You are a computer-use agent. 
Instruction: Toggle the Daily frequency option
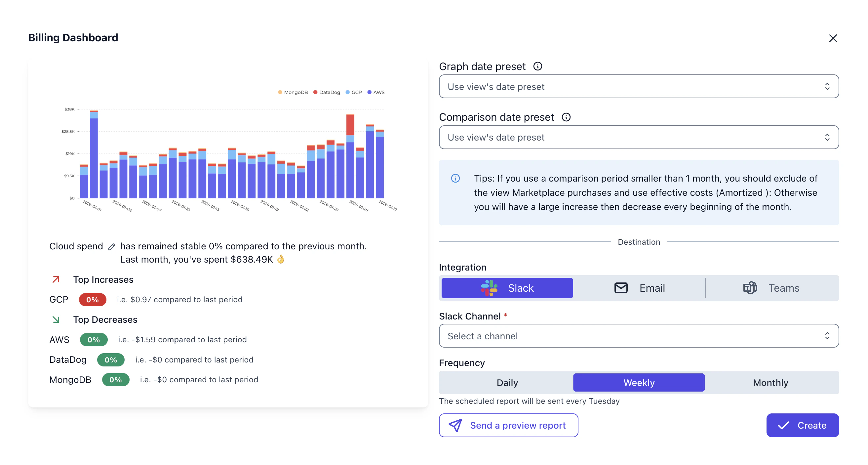507,382
